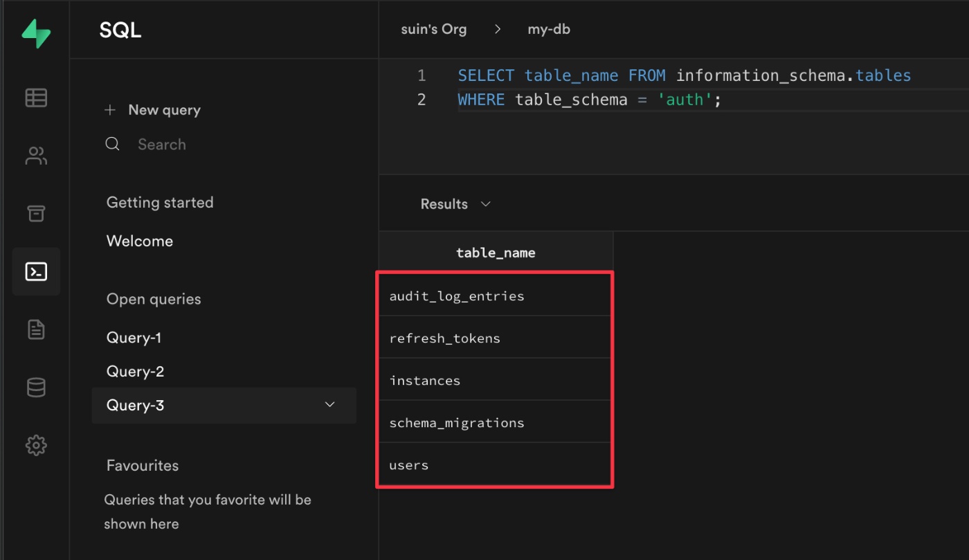This screenshot has height=560, width=969.
Task: Select the refresh_tokens result row
Action: click(x=495, y=338)
